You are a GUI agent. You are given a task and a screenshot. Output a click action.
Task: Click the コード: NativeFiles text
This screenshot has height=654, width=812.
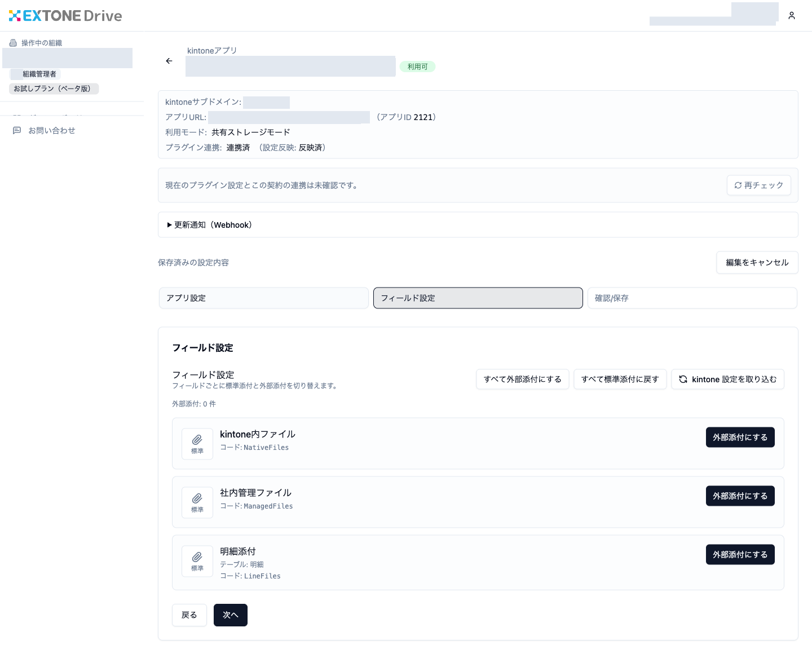[254, 448]
